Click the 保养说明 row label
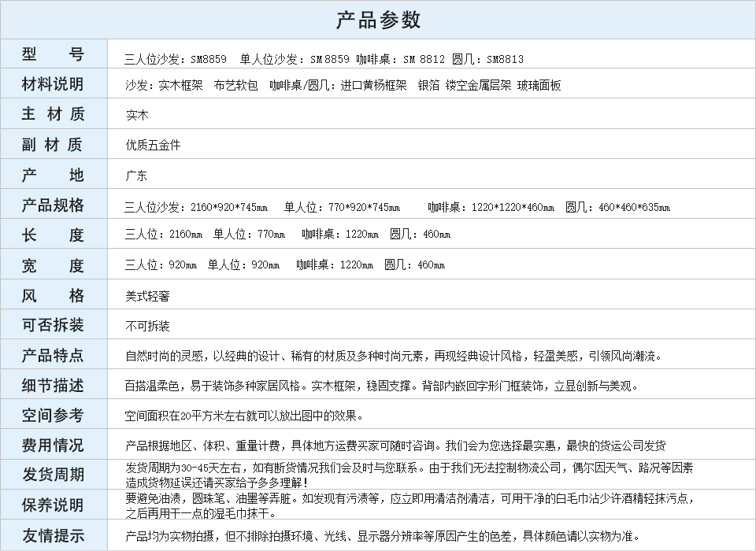The image size is (756, 551). (x=53, y=505)
